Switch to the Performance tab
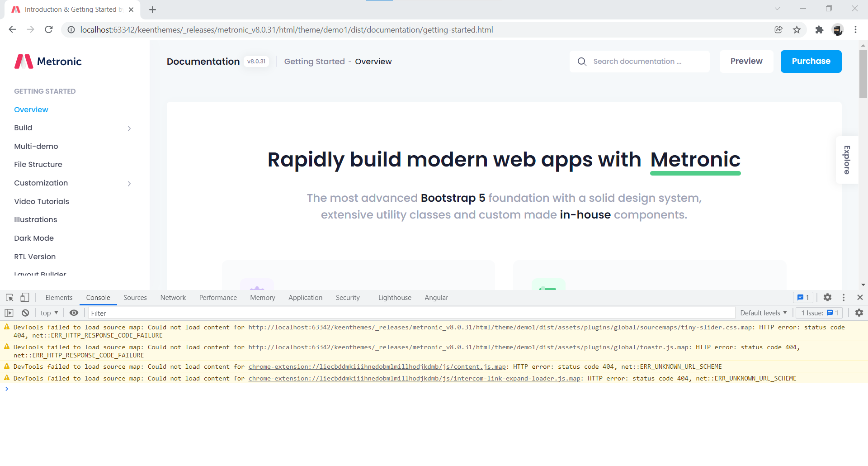This screenshot has width=868, height=466. [218, 297]
